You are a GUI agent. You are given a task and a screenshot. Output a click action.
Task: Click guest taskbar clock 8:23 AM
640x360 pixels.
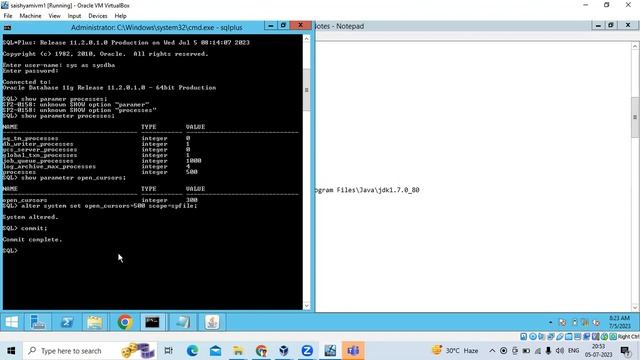coord(619,322)
